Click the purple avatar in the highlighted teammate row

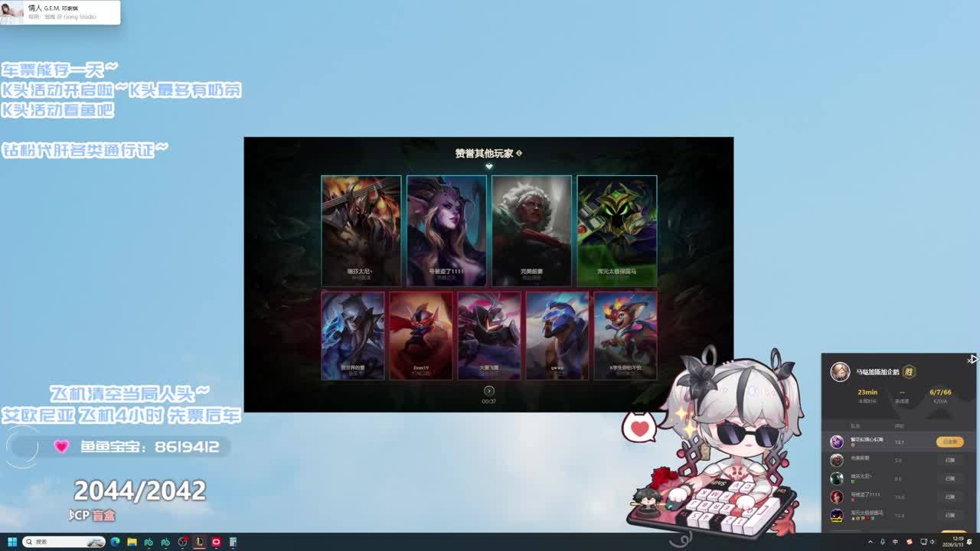click(x=837, y=442)
